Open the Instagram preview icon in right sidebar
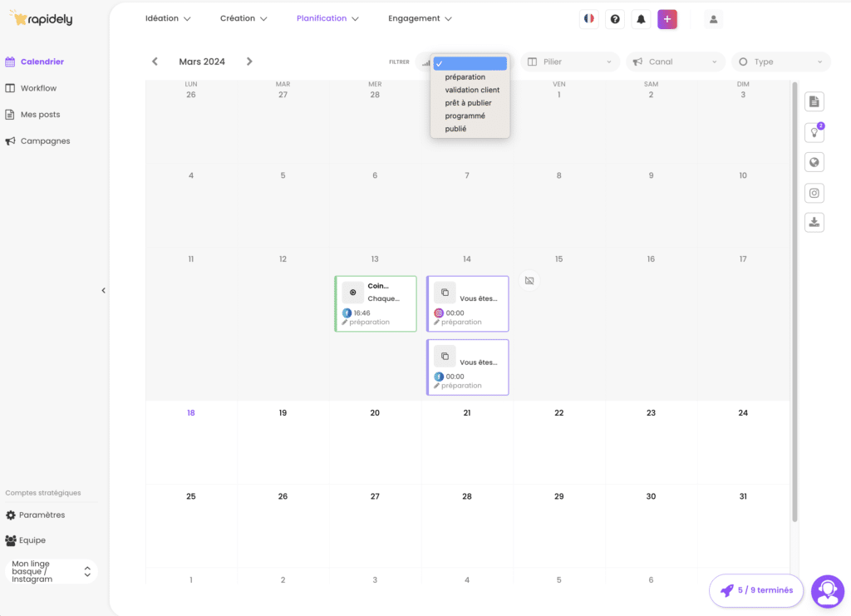This screenshot has width=851, height=616. 814,193
